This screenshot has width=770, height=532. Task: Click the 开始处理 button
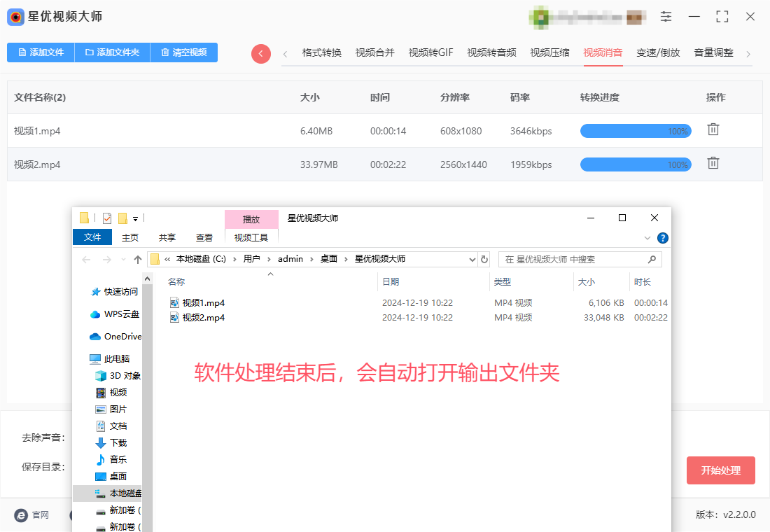pyautogui.click(x=721, y=470)
